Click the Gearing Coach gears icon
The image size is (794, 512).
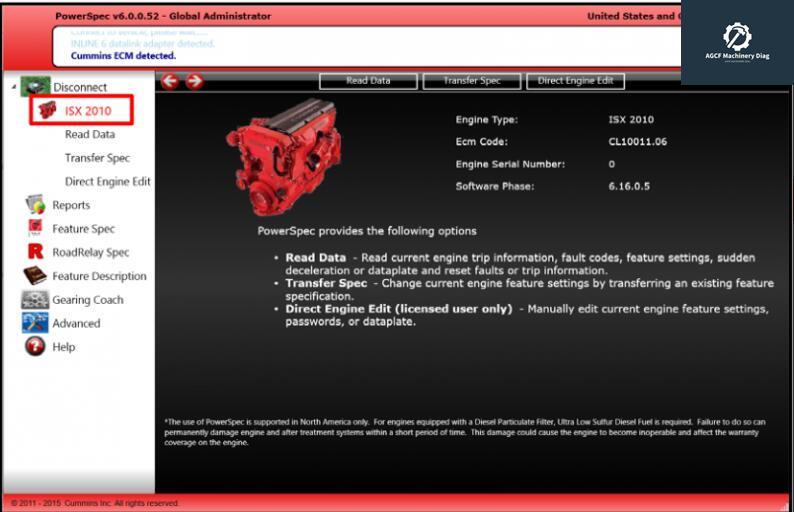click(35, 299)
